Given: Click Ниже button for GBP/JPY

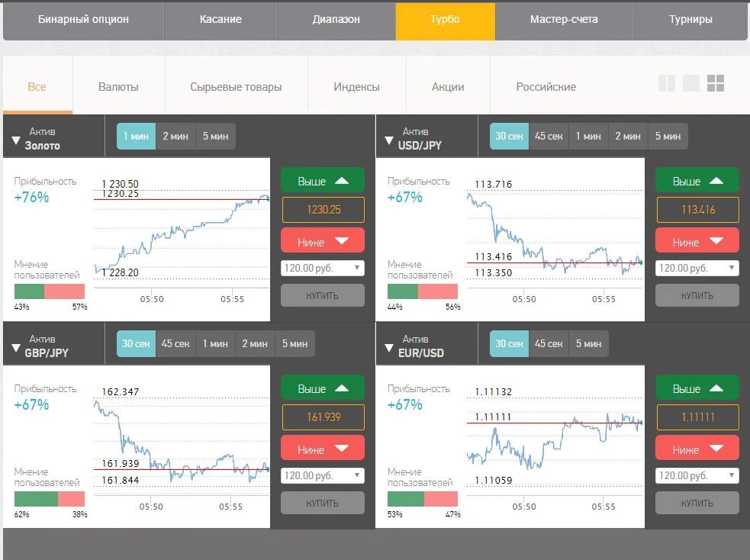Looking at the screenshot, I should coord(323,449).
